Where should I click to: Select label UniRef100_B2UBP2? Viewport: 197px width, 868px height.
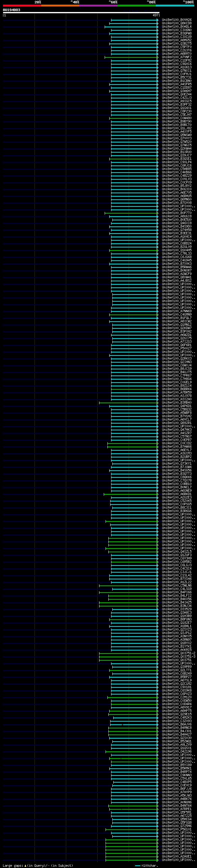(177, 457)
